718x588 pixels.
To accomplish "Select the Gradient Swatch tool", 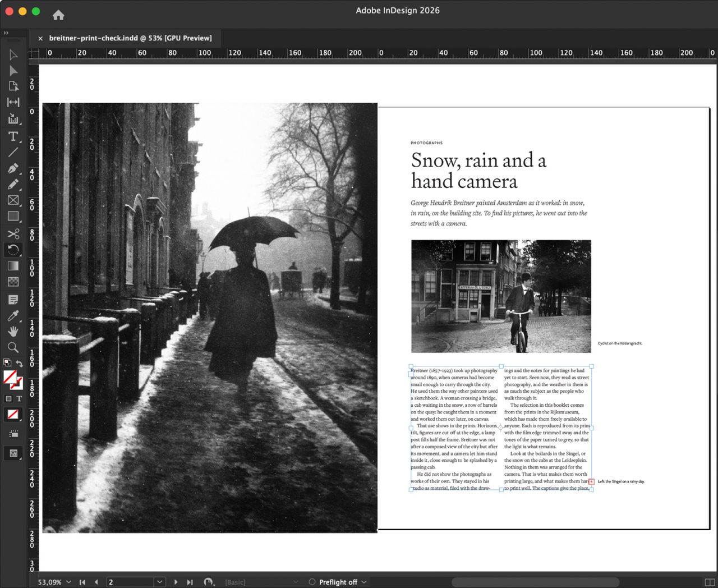I will point(13,266).
